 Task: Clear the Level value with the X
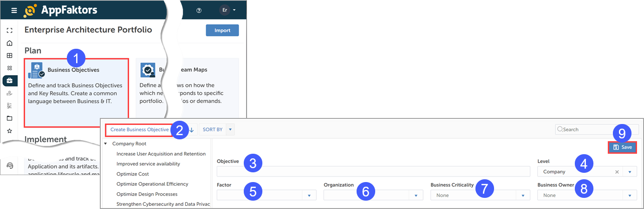617,172
